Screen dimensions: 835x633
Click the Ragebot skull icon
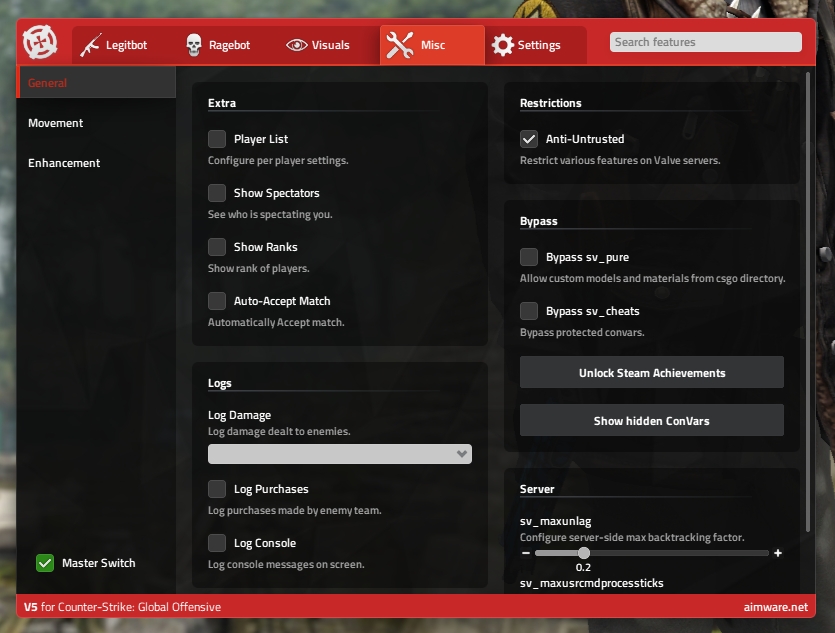click(194, 45)
